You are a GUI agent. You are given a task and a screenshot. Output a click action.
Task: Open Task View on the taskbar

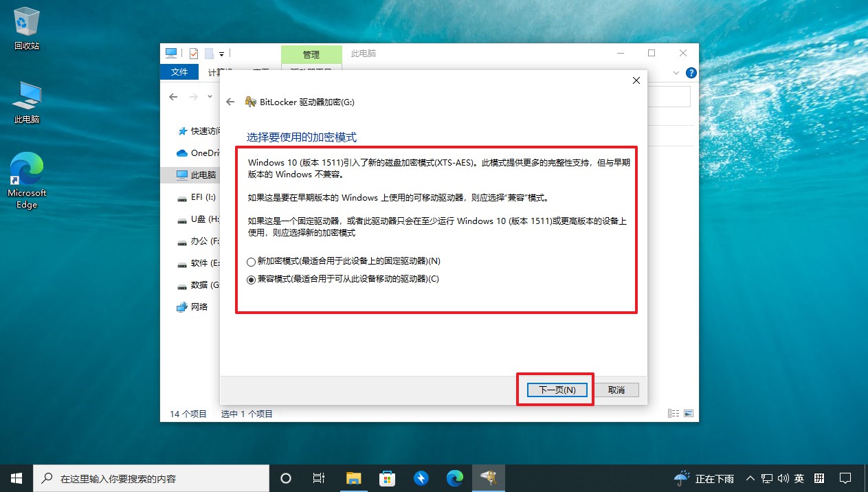coord(318,478)
